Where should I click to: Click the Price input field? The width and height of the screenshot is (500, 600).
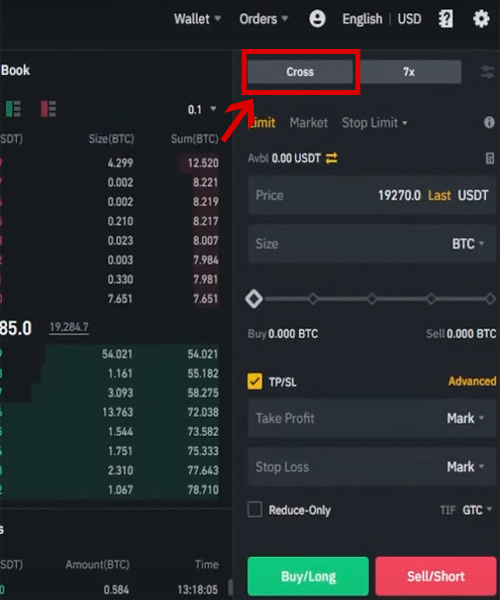pos(372,196)
